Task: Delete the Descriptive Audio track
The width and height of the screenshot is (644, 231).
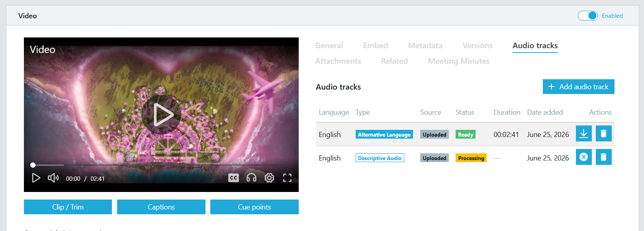Action: [603, 157]
